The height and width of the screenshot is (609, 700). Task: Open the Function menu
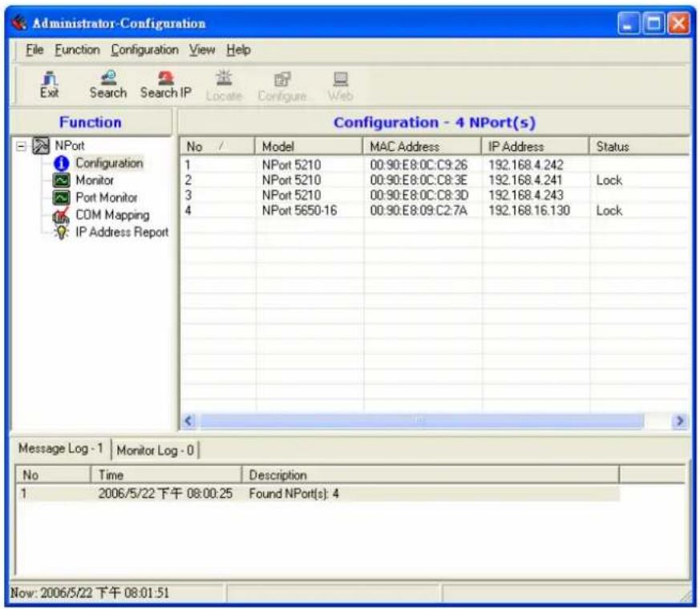77,50
